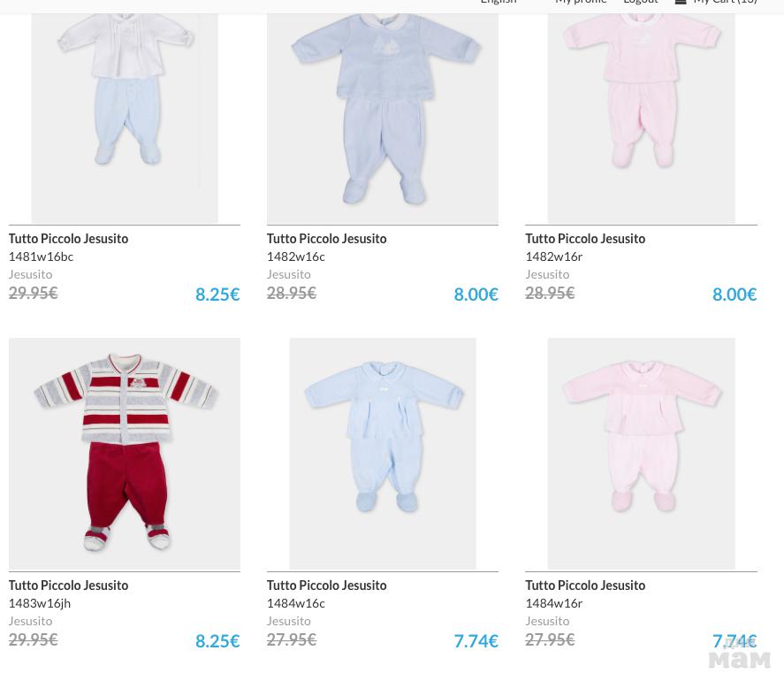Screen dimensions: 784x681
Task: Click the Logout link
Action: [x=640, y=2]
